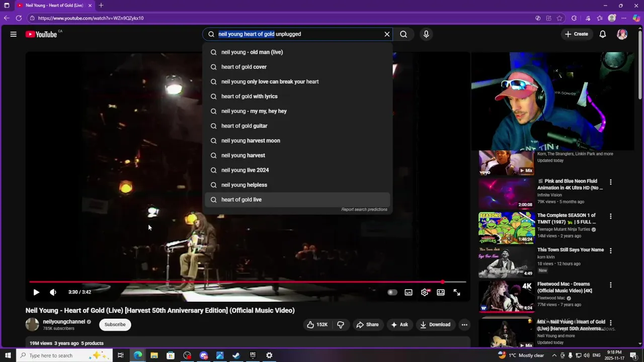Open more actions ellipsis under video
Viewport: 644px width, 362px height.
click(464, 325)
